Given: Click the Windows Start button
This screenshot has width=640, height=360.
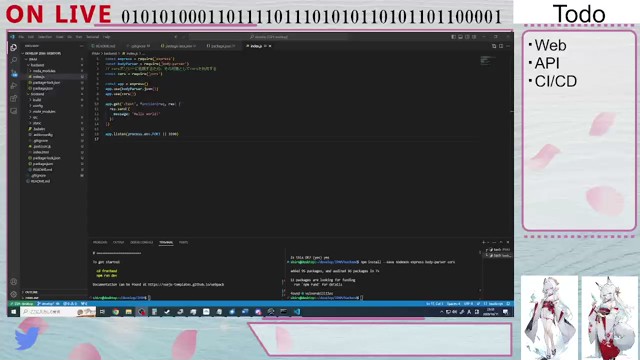Looking at the screenshot, I should click(x=13, y=312).
